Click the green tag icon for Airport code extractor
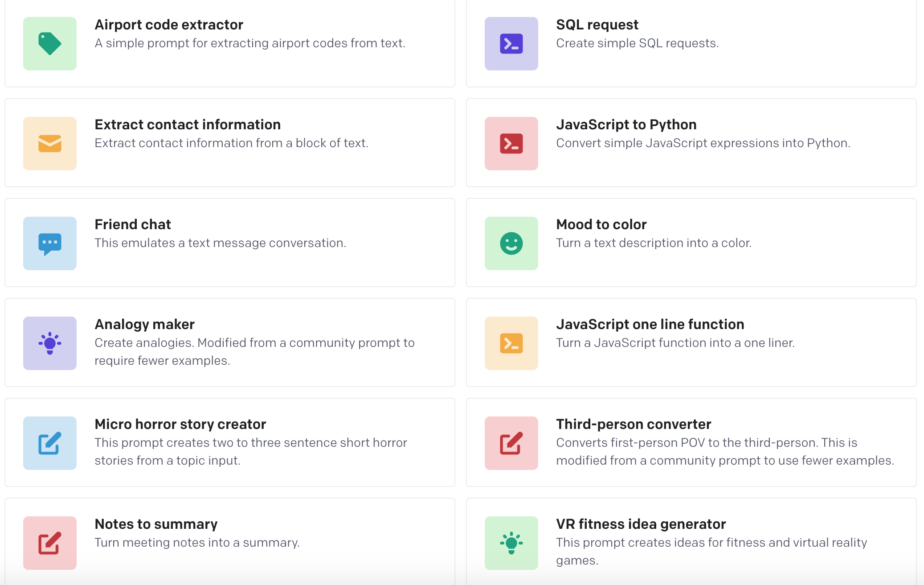924x585 pixels. tap(50, 44)
